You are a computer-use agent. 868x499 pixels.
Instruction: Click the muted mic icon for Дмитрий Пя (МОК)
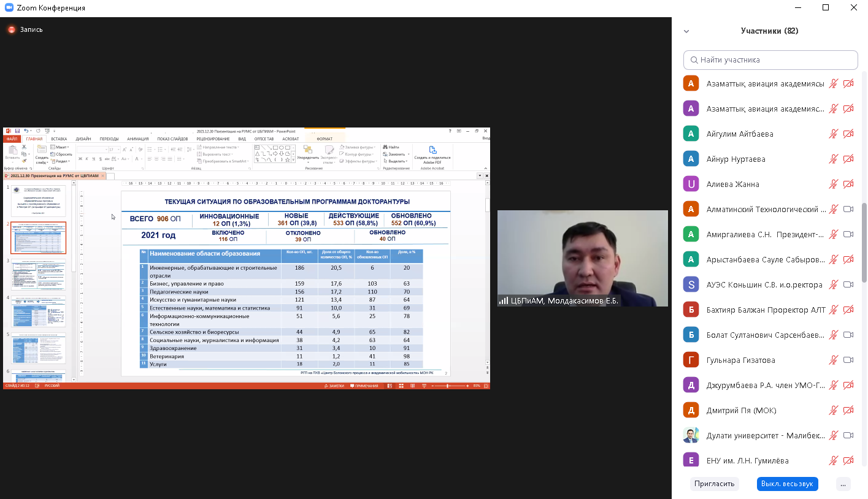[833, 410]
